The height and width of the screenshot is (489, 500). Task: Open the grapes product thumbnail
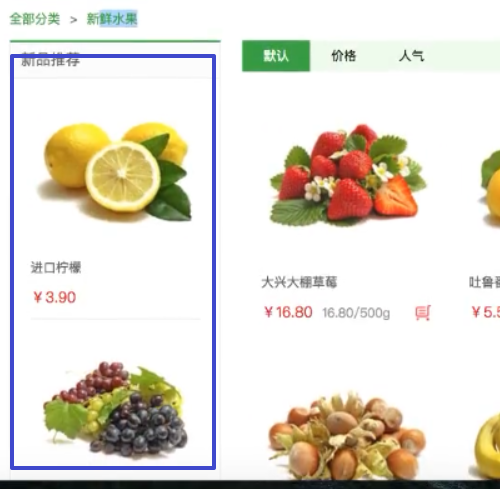coord(115,409)
